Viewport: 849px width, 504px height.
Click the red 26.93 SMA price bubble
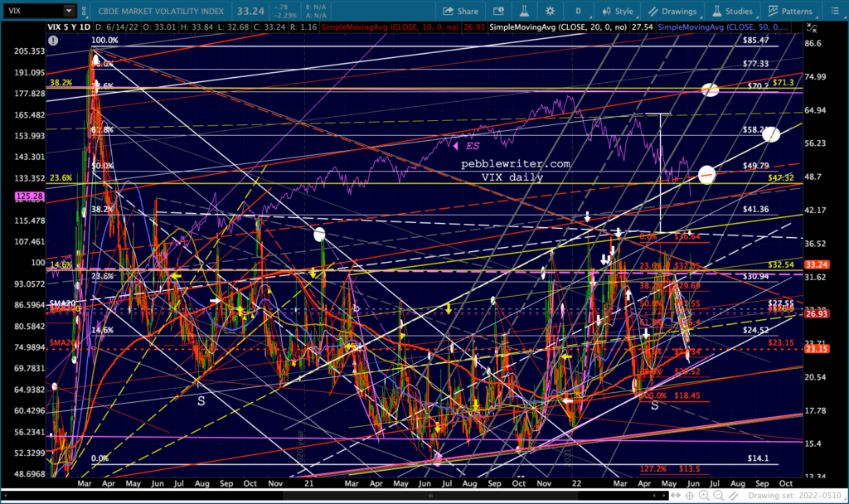coord(816,314)
